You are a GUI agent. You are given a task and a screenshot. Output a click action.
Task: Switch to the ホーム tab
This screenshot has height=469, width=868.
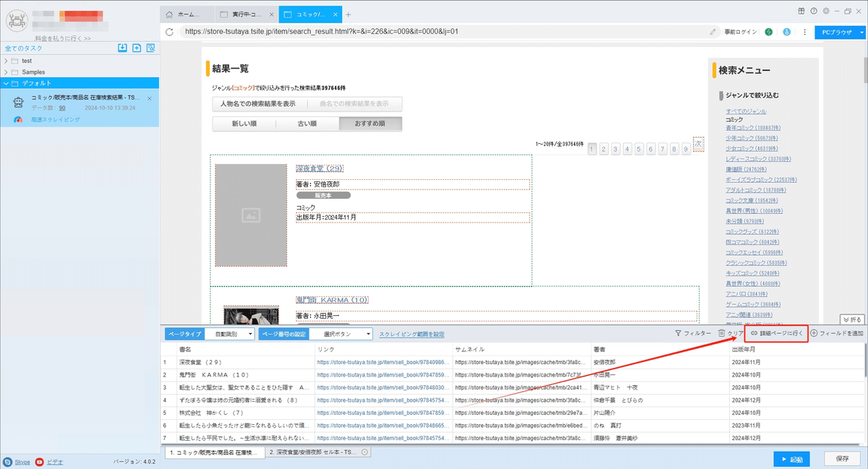pyautogui.click(x=187, y=14)
